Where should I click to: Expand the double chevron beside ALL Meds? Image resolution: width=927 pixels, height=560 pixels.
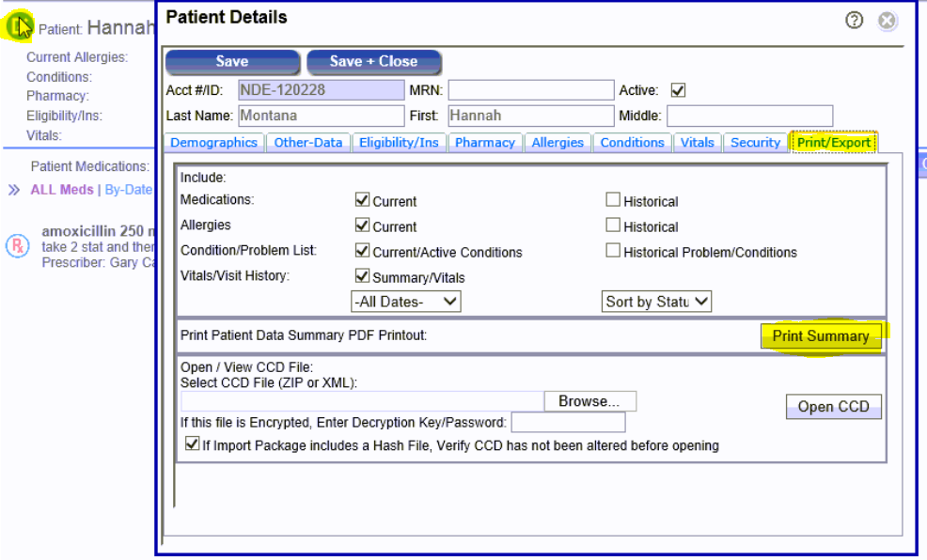coord(14,190)
